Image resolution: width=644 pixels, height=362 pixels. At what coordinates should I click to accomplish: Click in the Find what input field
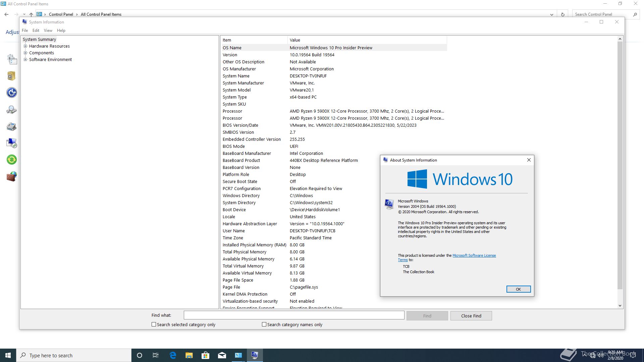click(294, 315)
